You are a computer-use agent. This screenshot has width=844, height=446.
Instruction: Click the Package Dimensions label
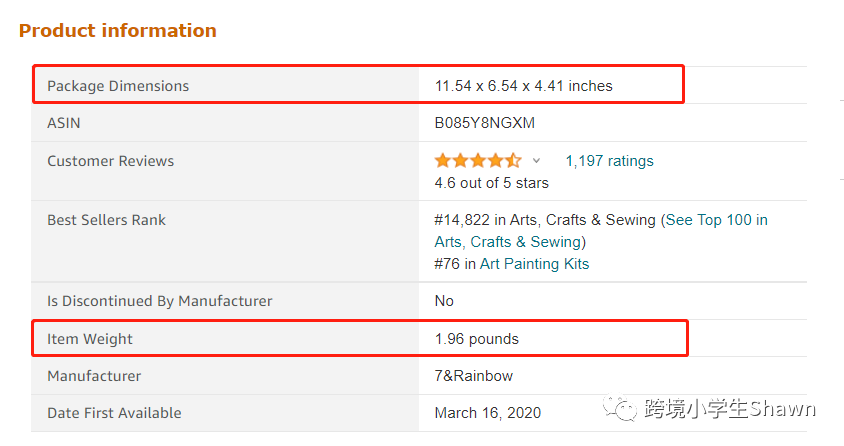click(118, 86)
